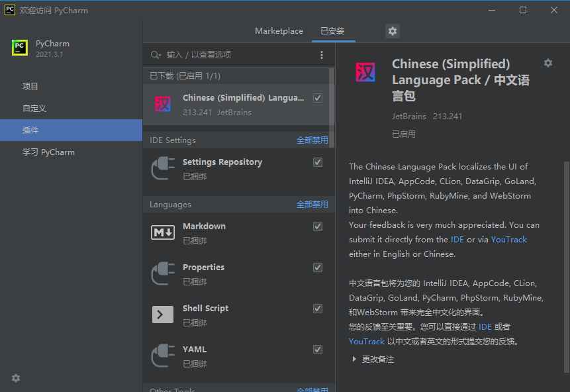Click the Markdown plugin icon

click(162, 231)
